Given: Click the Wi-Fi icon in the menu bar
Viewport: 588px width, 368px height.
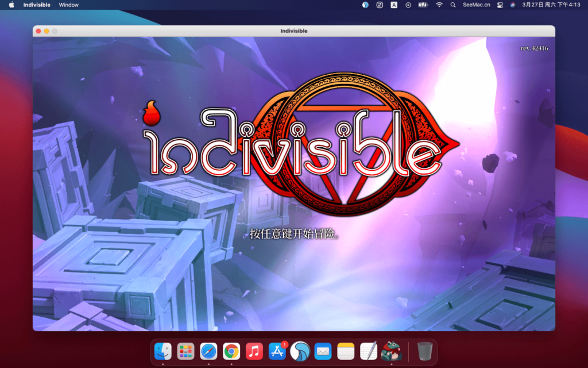Looking at the screenshot, I should (x=438, y=5).
